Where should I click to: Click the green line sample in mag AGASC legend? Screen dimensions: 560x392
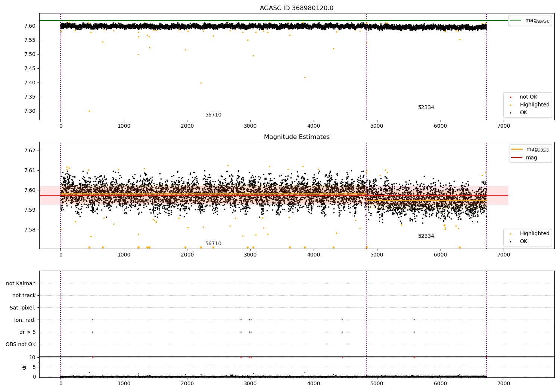click(516, 21)
